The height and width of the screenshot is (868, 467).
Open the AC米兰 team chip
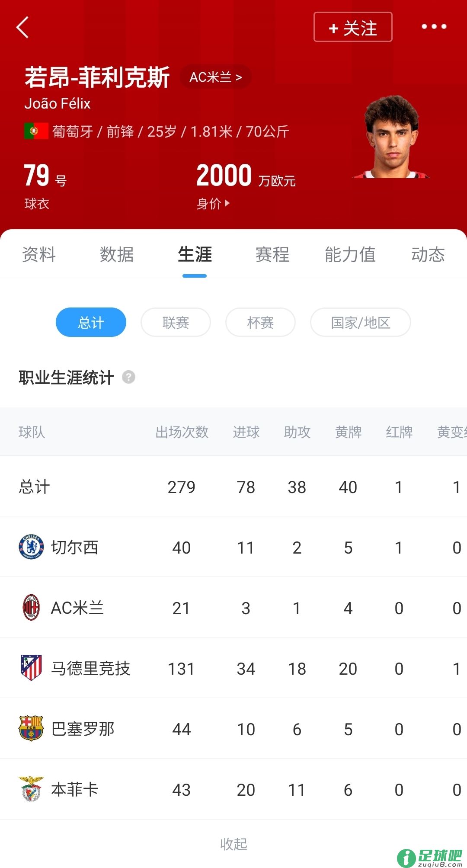(215, 77)
